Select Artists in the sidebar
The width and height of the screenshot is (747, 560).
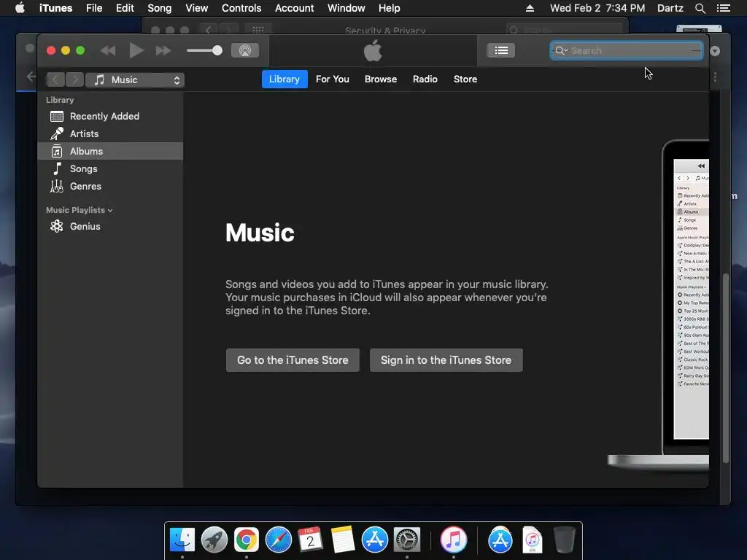[x=110, y=134]
